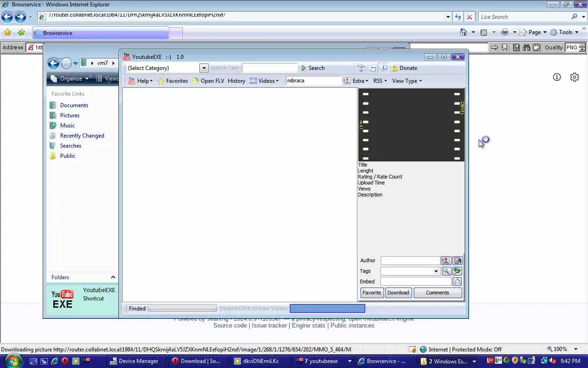The height and width of the screenshot is (368, 588).
Task: Click the globe icon beside Author field
Action: tap(457, 260)
